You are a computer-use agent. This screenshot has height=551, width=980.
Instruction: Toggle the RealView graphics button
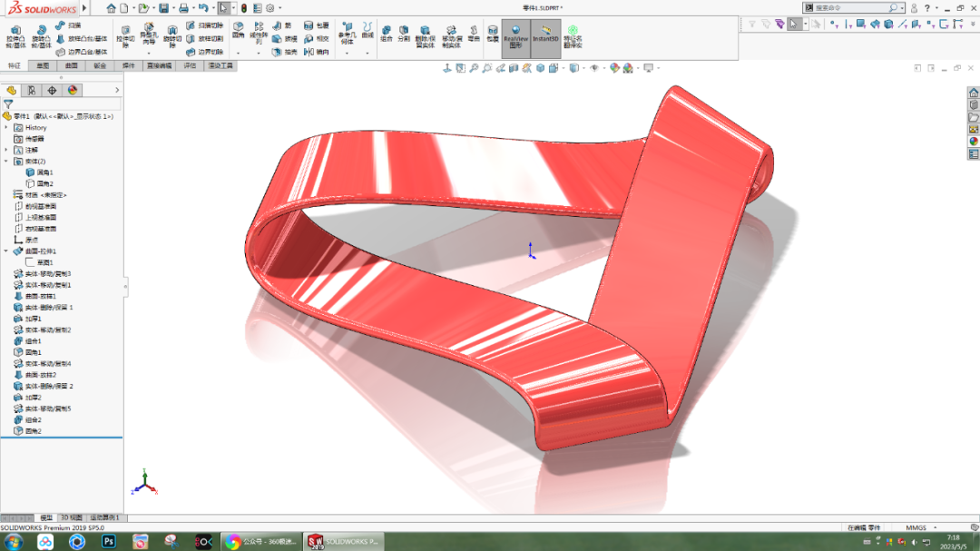point(516,34)
